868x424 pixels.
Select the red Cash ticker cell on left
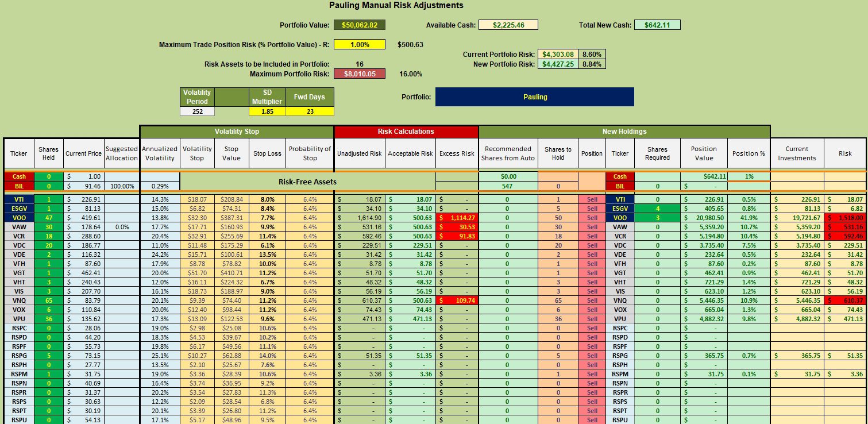[x=18, y=176]
